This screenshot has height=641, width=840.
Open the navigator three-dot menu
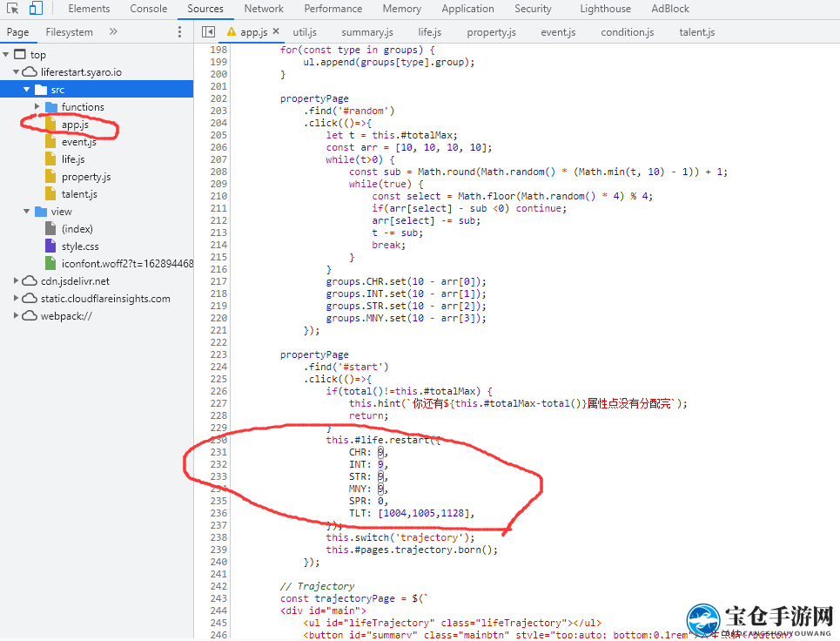(179, 32)
